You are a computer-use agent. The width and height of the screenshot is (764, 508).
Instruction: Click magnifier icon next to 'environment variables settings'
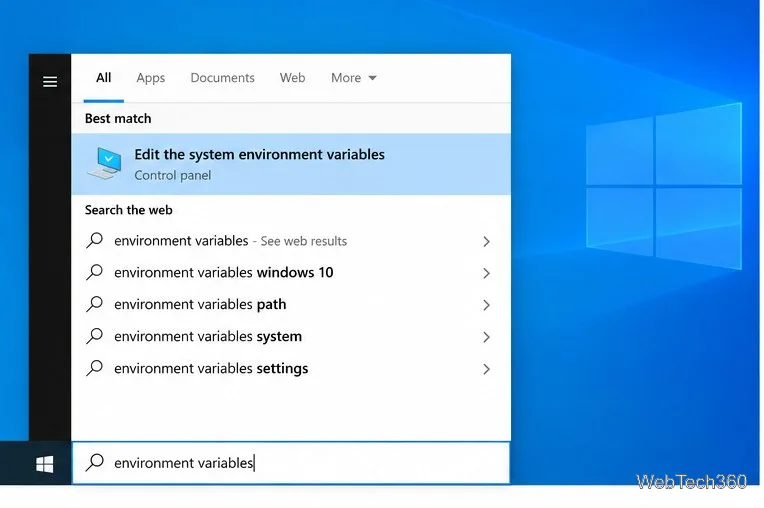point(95,369)
